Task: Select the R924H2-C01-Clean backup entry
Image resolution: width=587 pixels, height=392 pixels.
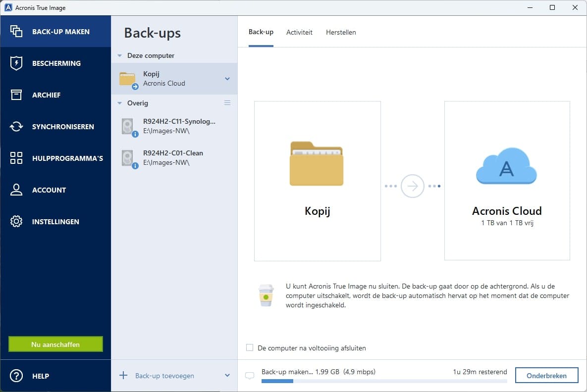Action: [174, 158]
